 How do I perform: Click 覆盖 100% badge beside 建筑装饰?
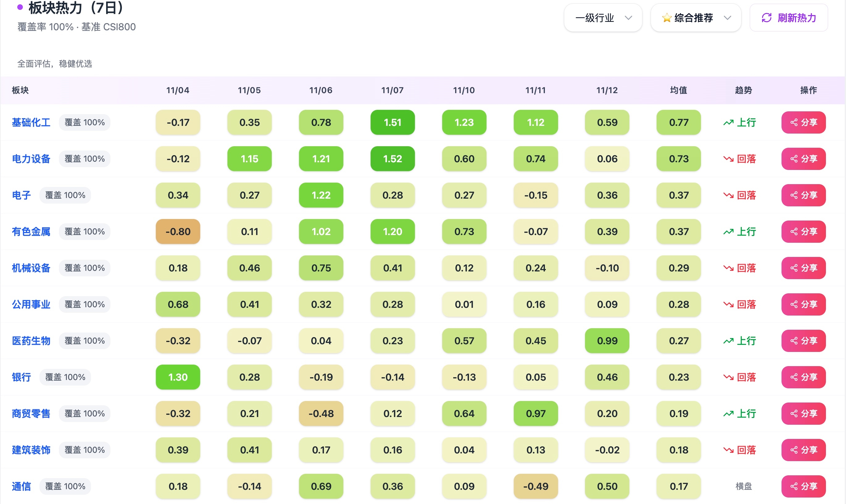pos(85,450)
